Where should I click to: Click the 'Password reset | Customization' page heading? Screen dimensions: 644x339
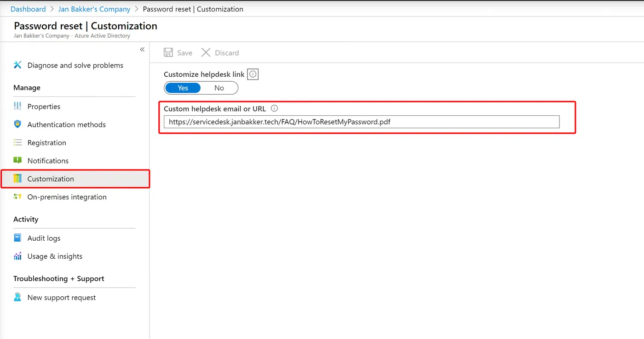coord(86,26)
